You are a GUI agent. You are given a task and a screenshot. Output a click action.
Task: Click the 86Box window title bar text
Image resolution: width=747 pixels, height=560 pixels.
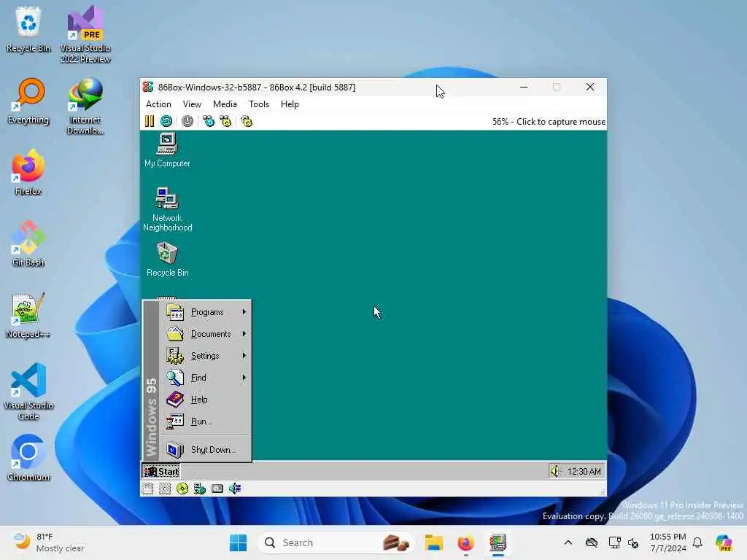(257, 87)
